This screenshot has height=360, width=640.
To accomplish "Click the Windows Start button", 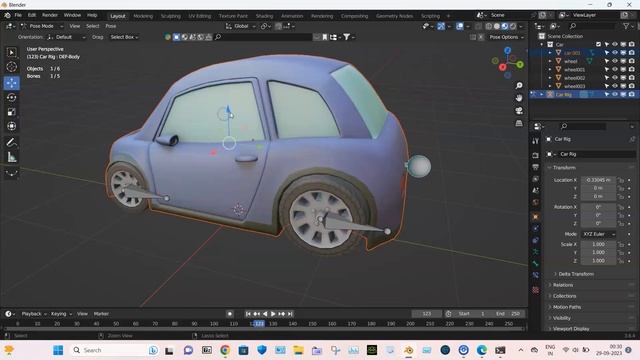I will pos(58,350).
